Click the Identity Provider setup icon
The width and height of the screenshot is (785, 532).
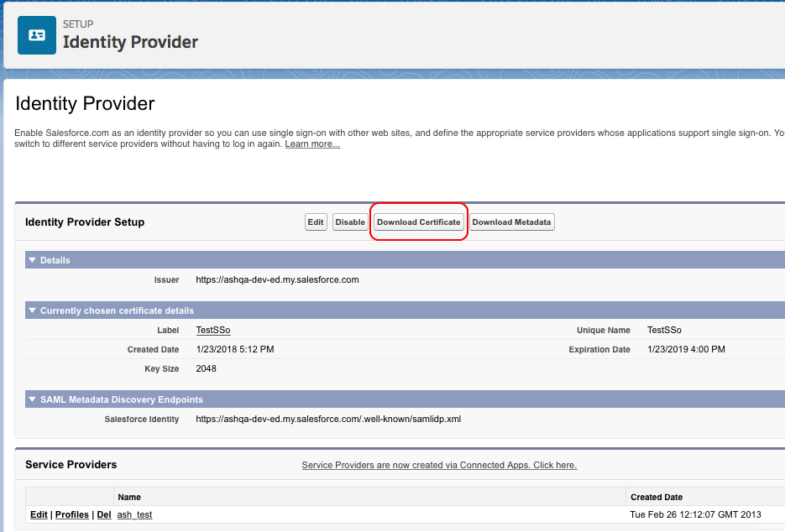[37, 35]
